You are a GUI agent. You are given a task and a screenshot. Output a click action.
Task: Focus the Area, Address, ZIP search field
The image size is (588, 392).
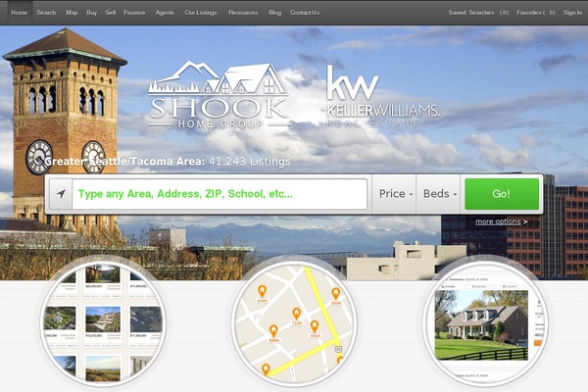coord(220,194)
